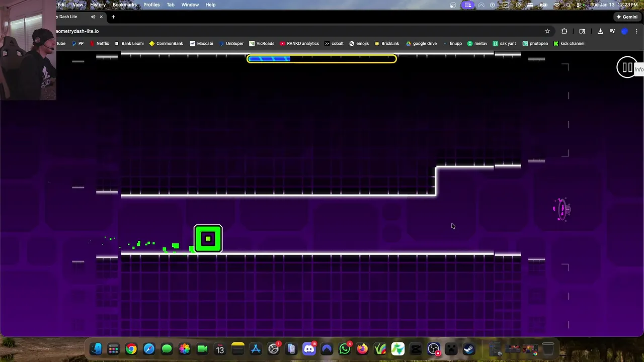Open App Store from the dock
This screenshot has height=362, width=644.
pos(256,349)
